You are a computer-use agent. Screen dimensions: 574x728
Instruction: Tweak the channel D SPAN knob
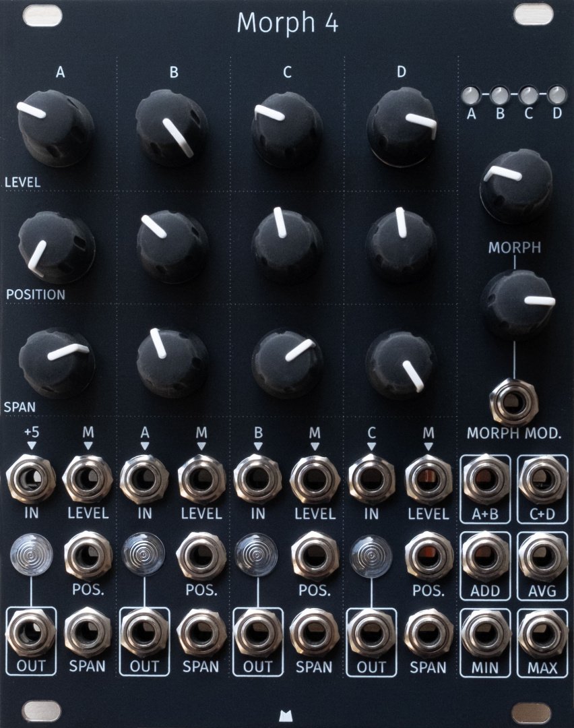point(401,363)
